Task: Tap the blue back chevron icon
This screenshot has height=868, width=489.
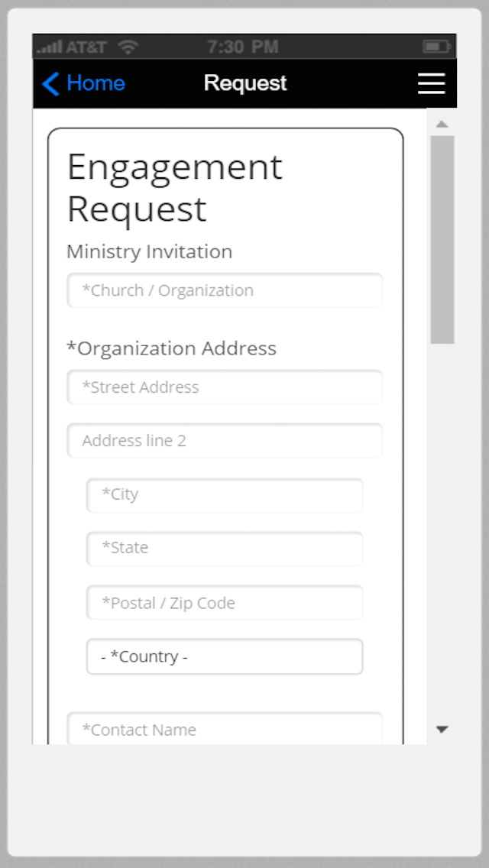Action: point(50,83)
